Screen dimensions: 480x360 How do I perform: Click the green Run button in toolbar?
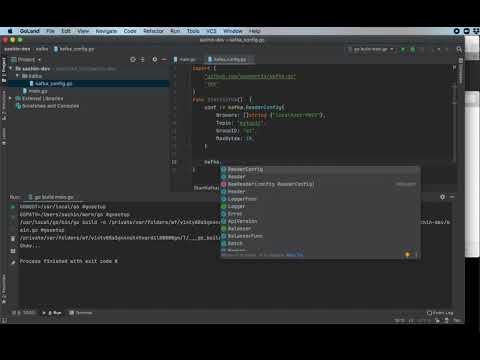[x=403, y=49]
